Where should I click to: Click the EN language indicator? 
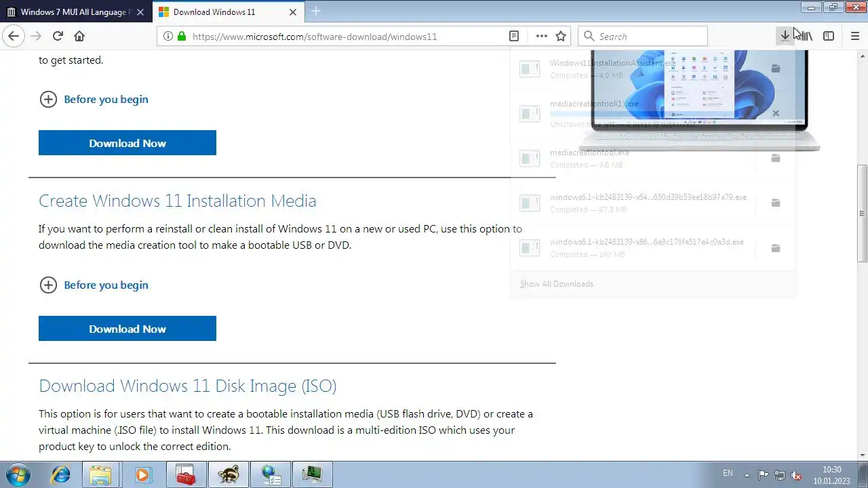coord(728,473)
